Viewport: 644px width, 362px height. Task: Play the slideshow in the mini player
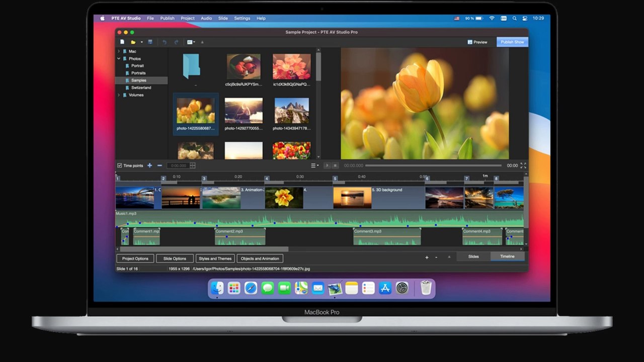click(x=327, y=165)
